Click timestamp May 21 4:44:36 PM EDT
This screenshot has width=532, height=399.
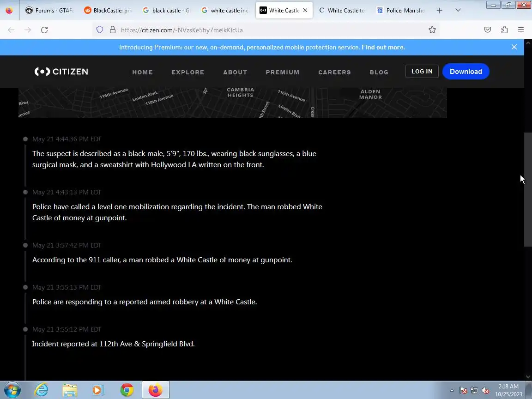67,139
